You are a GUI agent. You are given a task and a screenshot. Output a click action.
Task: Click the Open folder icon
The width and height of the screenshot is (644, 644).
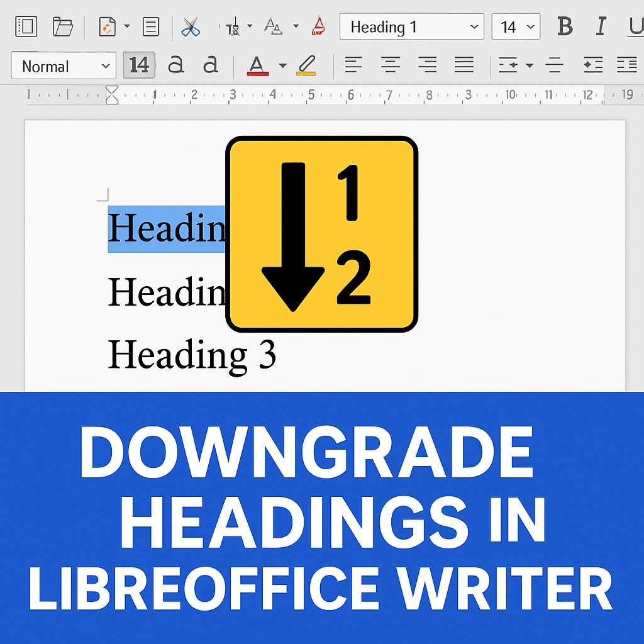(x=62, y=27)
